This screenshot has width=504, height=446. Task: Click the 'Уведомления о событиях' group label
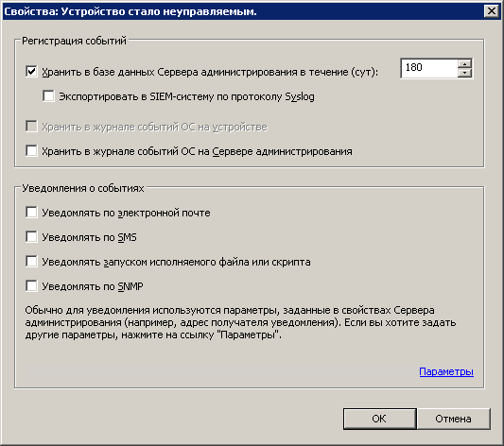coord(83,188)
